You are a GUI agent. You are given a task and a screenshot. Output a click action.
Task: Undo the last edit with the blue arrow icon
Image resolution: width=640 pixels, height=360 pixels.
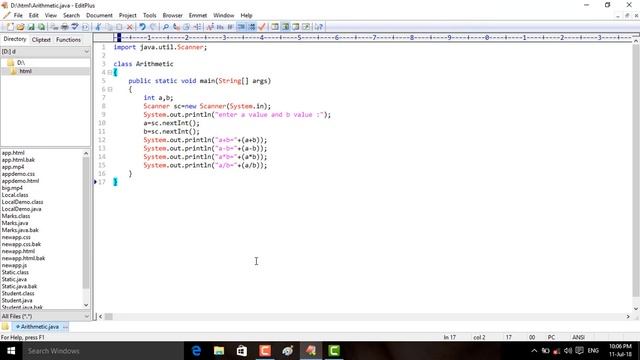(142, 27)
